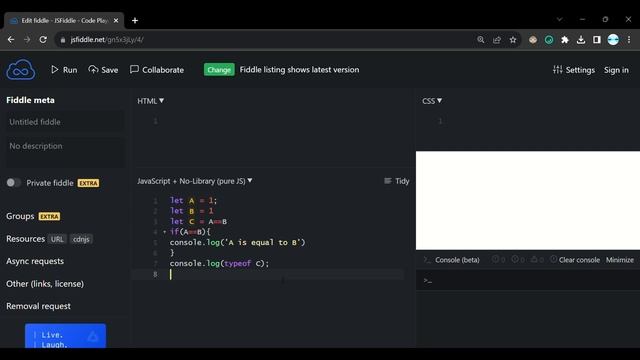Click the JSFiddle cloud logo

[20, 69]
